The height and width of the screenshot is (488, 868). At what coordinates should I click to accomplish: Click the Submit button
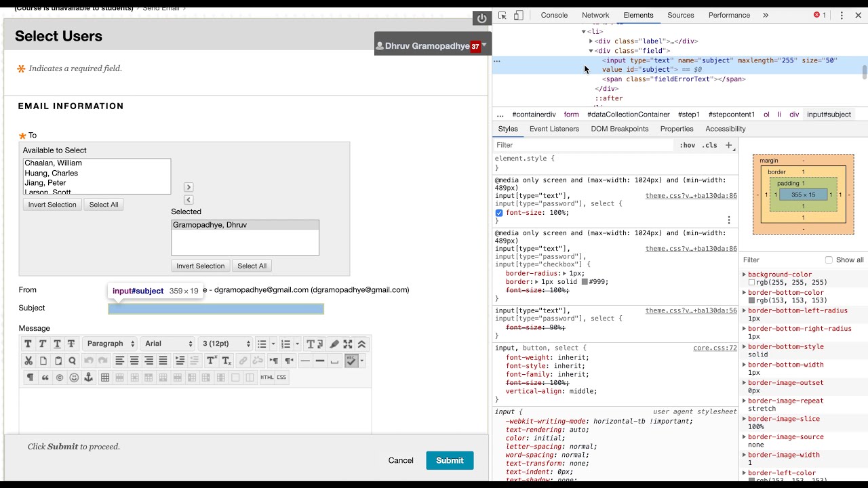pos(450,460)
